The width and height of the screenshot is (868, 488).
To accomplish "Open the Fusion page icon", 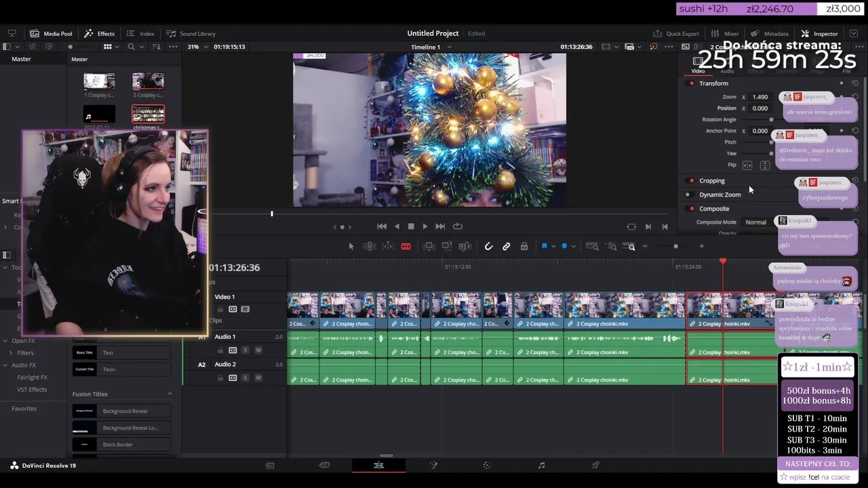I will (x=433, y=466).
